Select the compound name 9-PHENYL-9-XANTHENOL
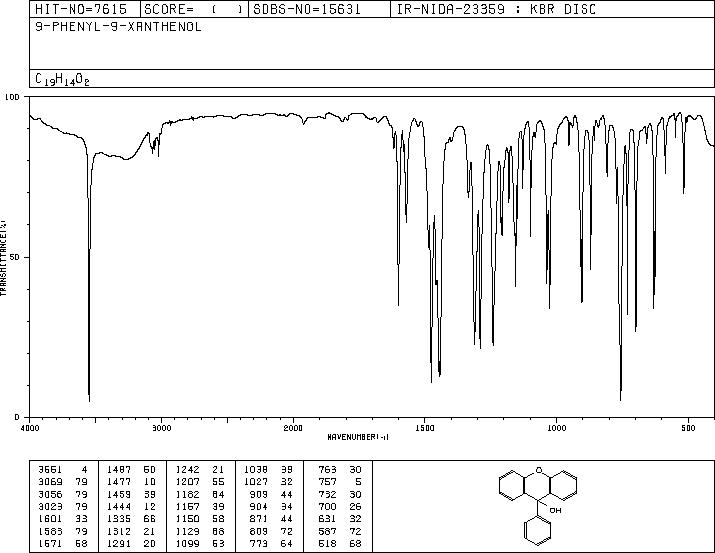 point(118,27)
